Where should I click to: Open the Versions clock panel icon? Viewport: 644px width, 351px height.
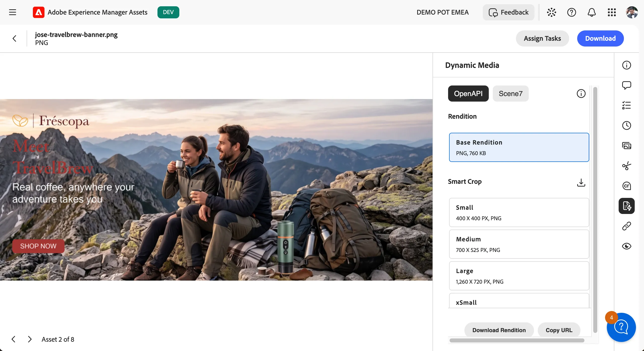(626, 125)
